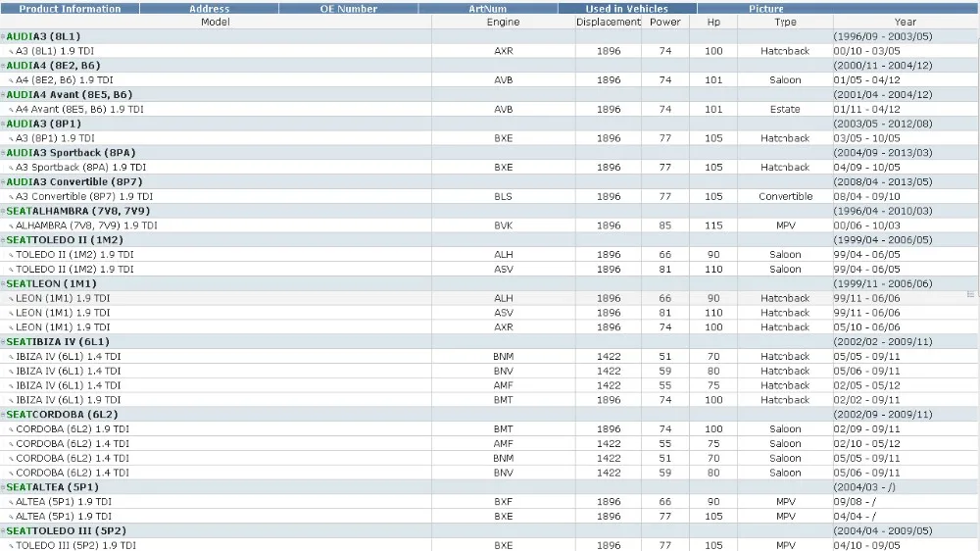Click the row icon of IBIZA IV with BNM engine

click(x=11, y=357)
